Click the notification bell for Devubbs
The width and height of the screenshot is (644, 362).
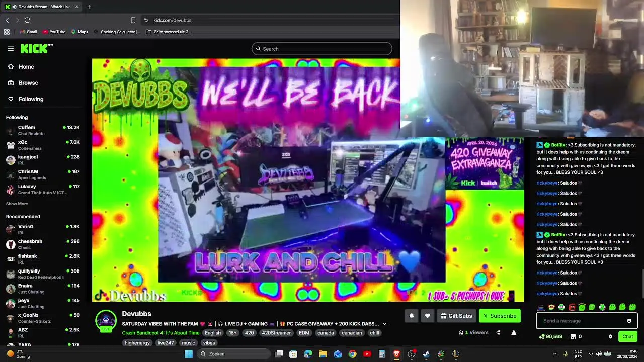(411, 316)
